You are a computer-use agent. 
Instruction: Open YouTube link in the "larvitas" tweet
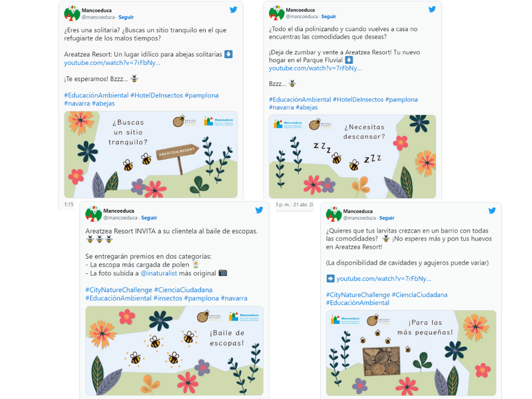[x=383, y=279]
